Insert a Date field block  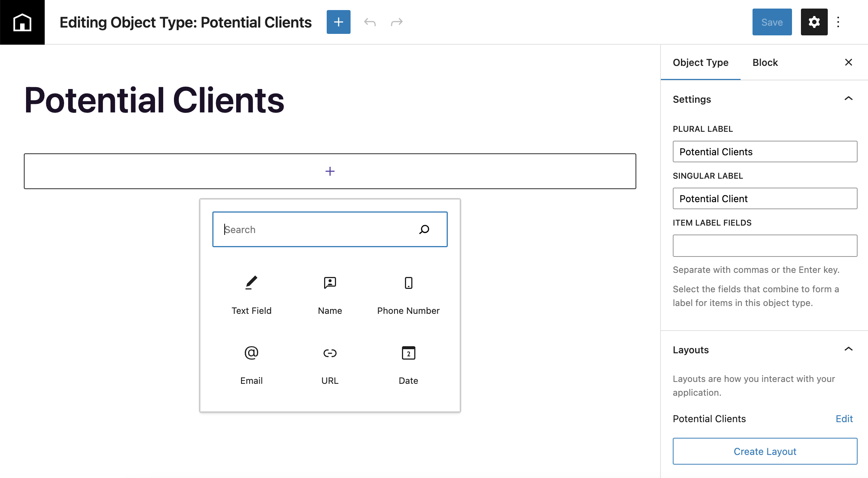408,365
